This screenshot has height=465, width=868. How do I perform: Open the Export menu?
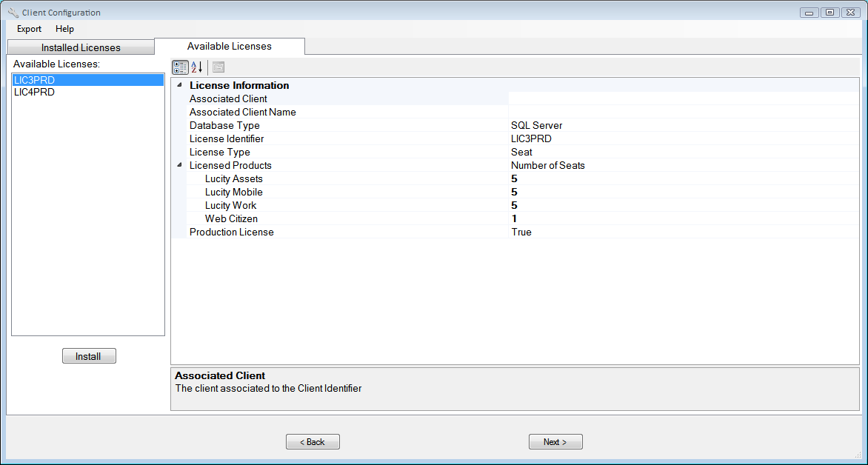click(30, 29)
